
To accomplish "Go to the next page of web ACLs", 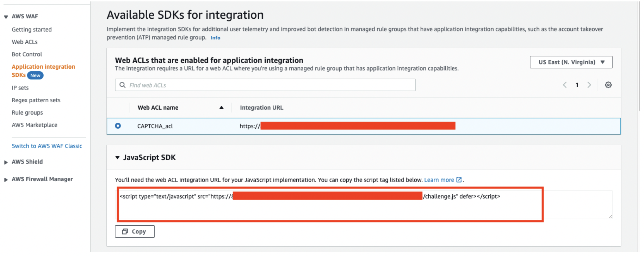I will (x=589, y=85).
